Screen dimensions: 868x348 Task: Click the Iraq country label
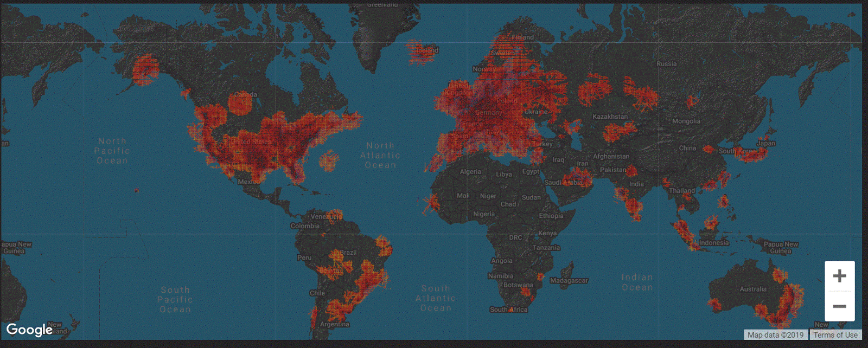[558, 160]
